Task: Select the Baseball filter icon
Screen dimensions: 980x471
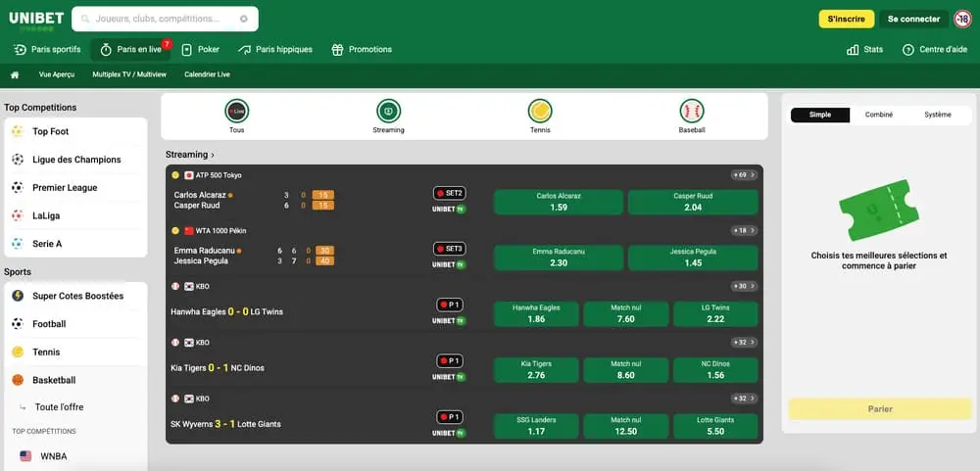Action: [692, 111]
